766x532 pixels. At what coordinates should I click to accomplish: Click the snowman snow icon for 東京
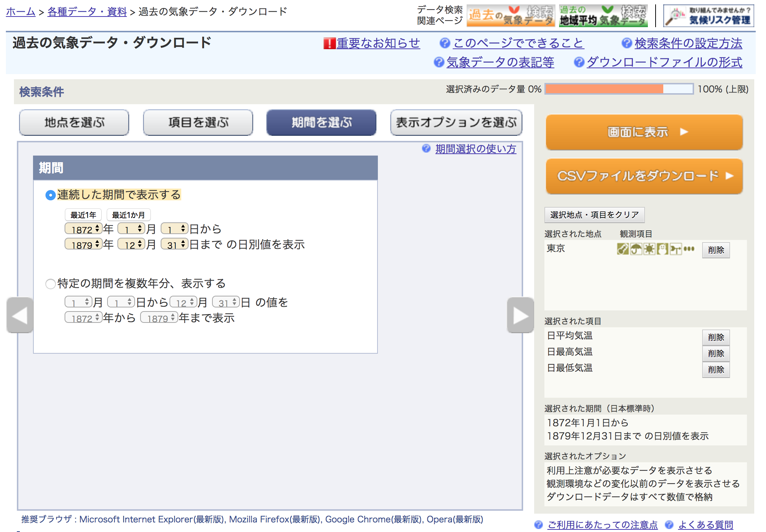tap(662, 249)
